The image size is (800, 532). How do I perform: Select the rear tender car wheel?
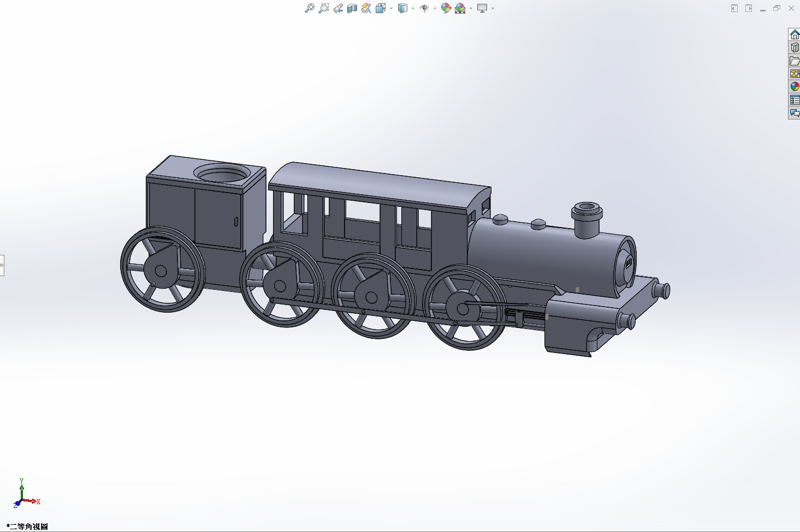point(162,270)
